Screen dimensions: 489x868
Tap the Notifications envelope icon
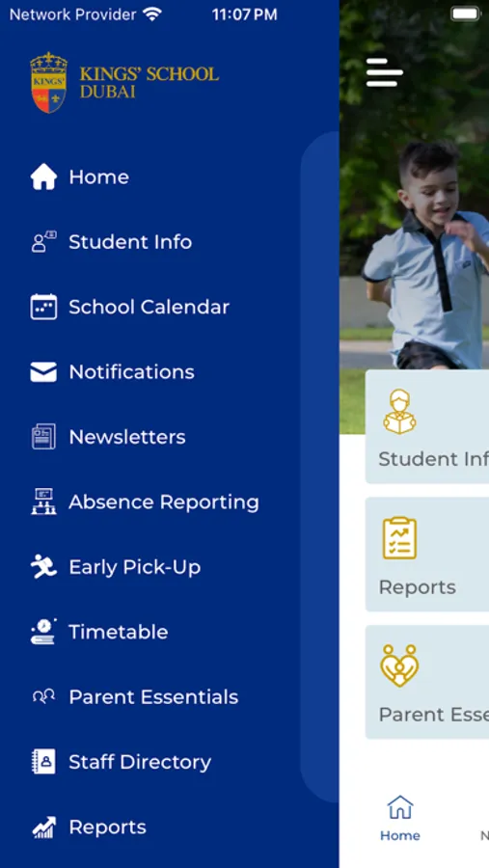43,372
